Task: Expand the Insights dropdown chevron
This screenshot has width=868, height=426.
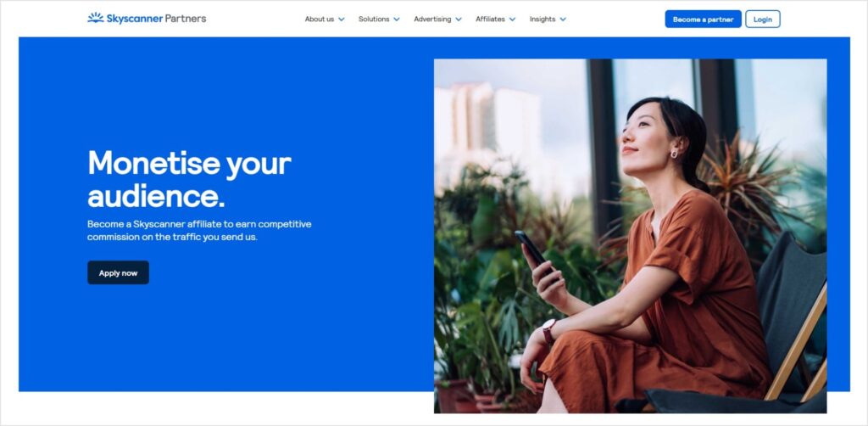Action: 563,20
